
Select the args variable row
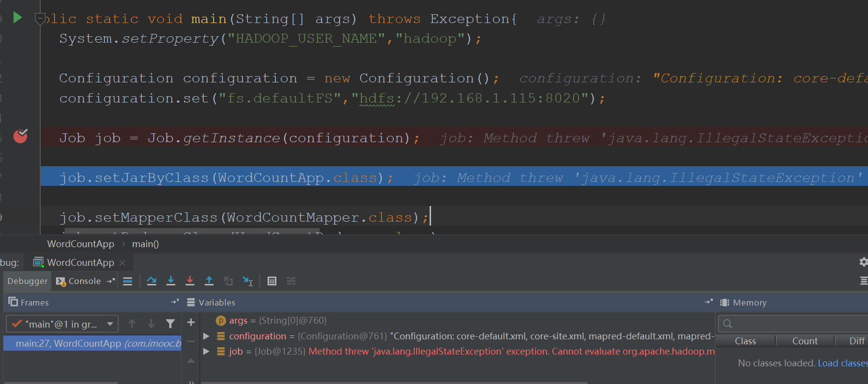[x=458, y=321]
